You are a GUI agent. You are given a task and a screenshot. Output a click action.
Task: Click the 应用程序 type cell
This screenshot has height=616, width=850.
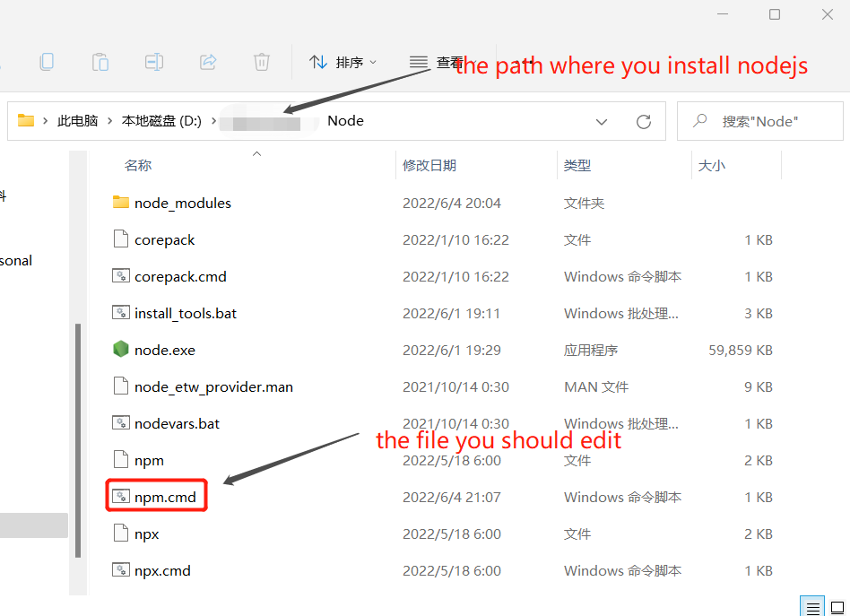[x=591, y=351]
